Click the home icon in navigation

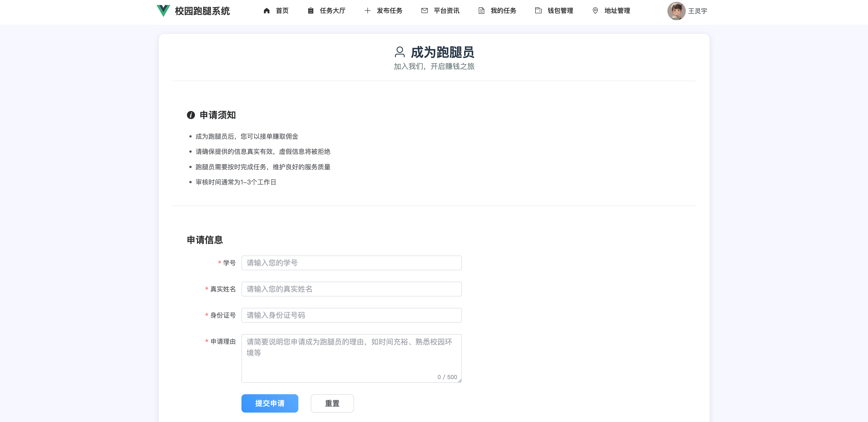tap(266, 11)
